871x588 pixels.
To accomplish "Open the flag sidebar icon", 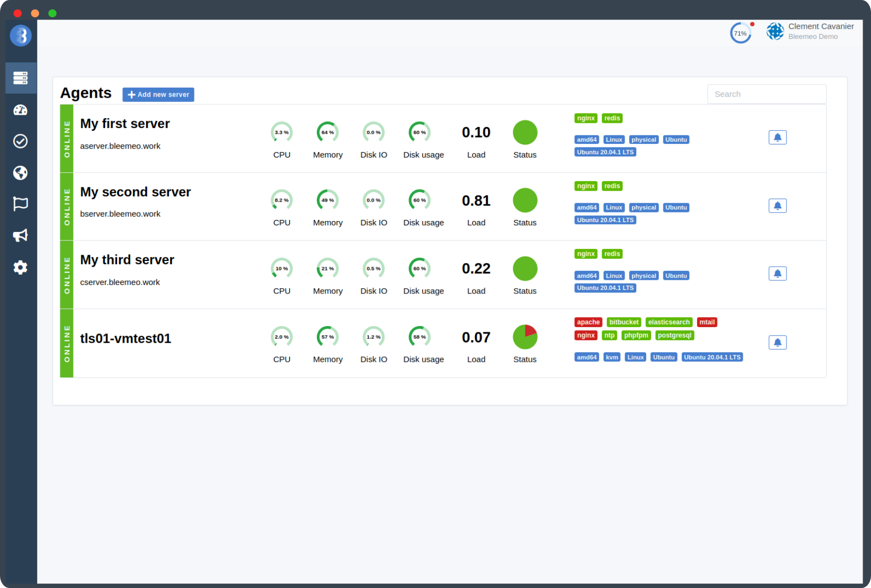I will [x=20, y=204].
